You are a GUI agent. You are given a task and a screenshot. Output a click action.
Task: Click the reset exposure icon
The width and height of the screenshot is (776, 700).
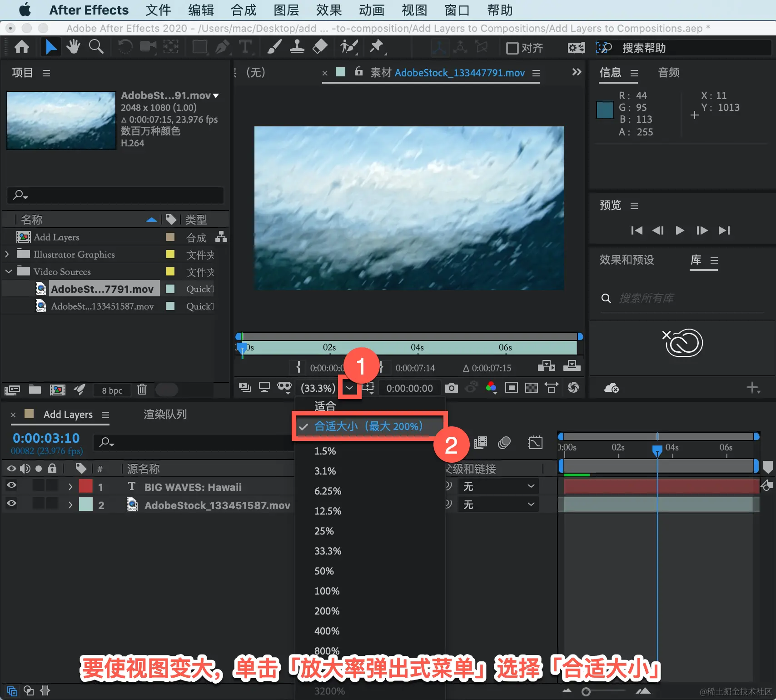tap(573, 388)
